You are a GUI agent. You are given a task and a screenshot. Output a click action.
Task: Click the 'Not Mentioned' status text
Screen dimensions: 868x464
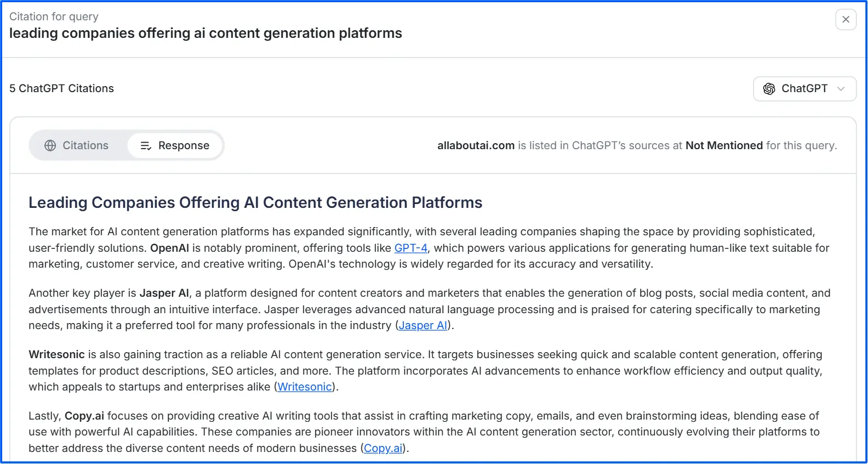tap(724, 145)
